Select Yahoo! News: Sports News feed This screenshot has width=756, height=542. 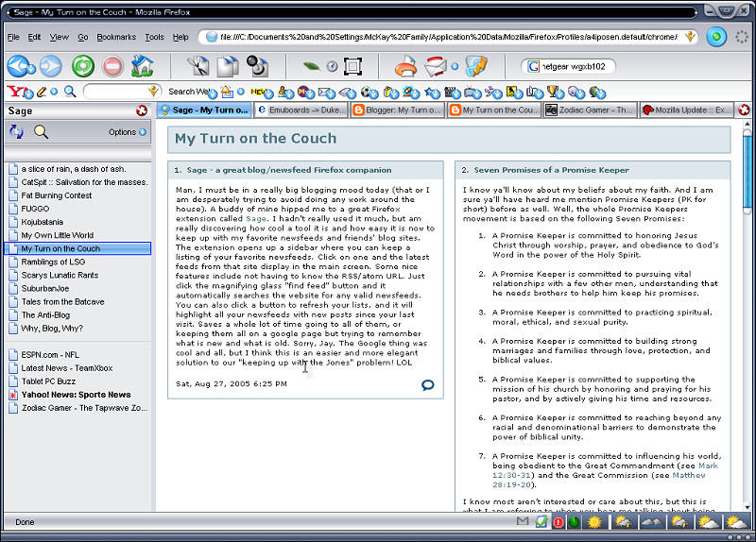[77, 395]
